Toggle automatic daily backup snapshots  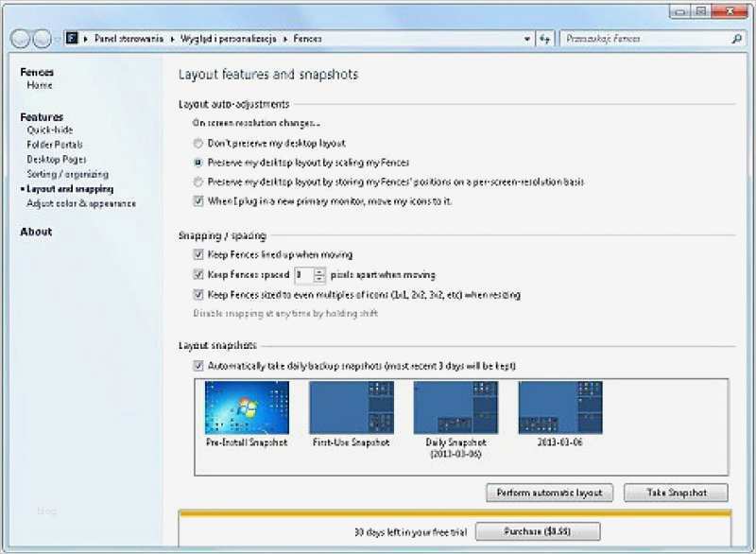(x=198, y=366)
